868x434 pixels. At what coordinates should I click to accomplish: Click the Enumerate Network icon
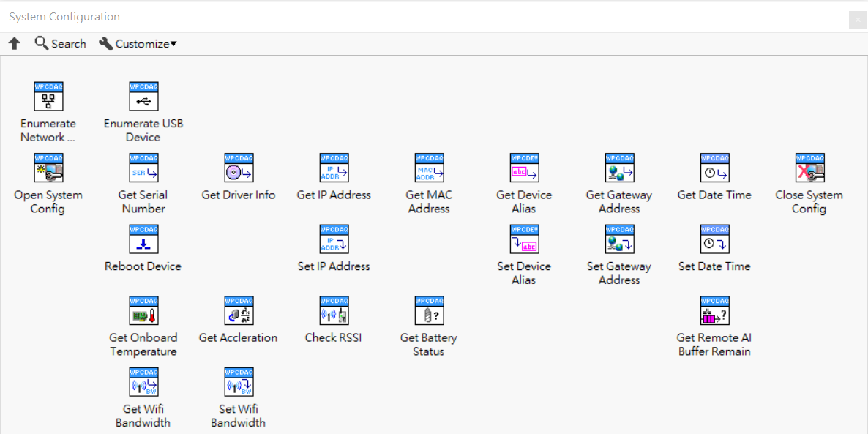[x=48, y=97]
